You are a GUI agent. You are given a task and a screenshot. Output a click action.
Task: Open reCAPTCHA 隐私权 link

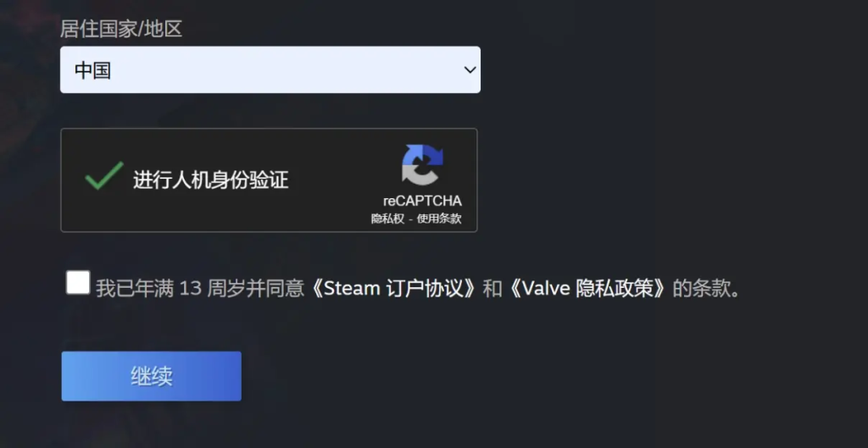pos(387,218)
